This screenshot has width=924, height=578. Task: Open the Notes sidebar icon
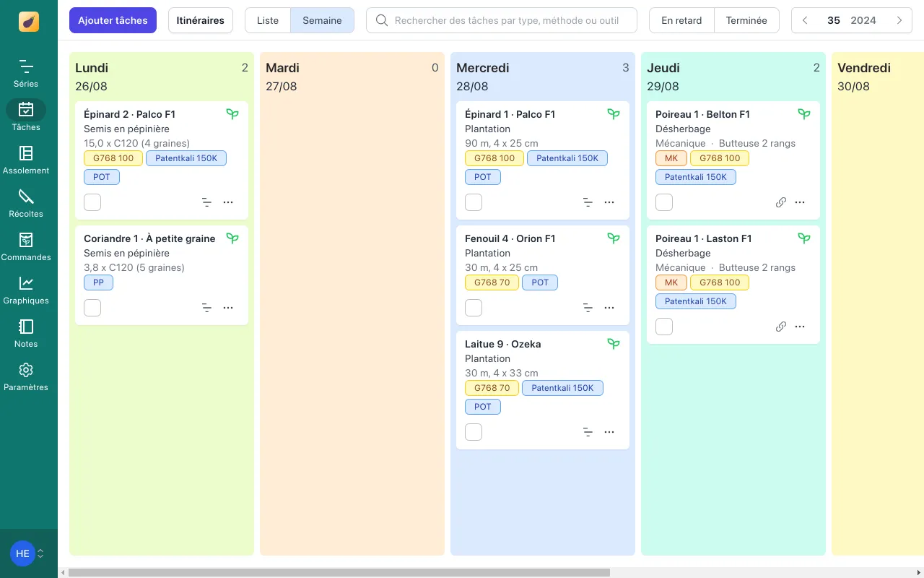pyautogui.click(x=26, y=333)
